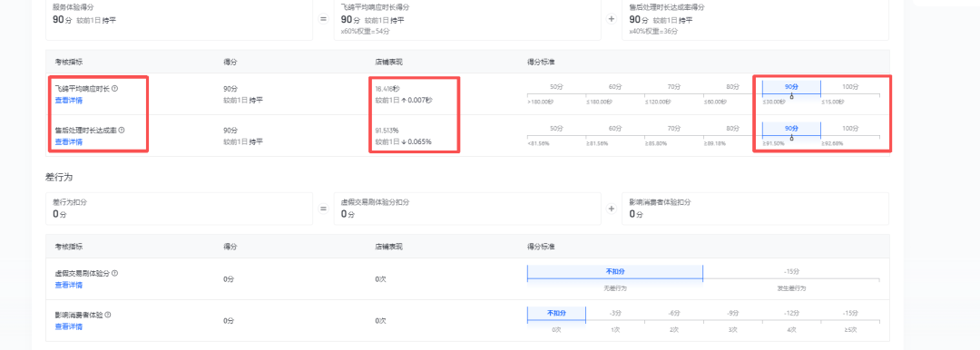The image size is (980, 350).
Task: Click the 飞鸽平均响应时长得分 card
Action: click(x=467, y=19)
